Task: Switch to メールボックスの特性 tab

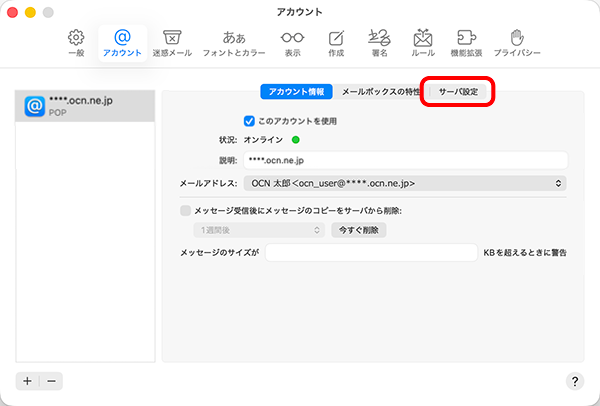Action: click(380, 92)
